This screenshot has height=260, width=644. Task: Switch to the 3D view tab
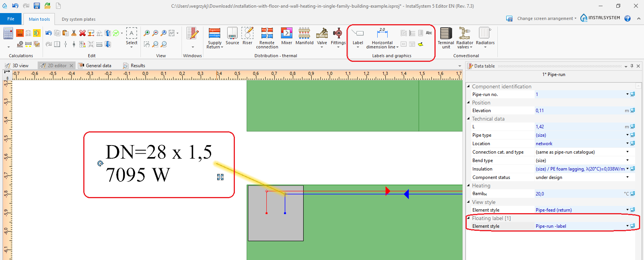point(17,66)
